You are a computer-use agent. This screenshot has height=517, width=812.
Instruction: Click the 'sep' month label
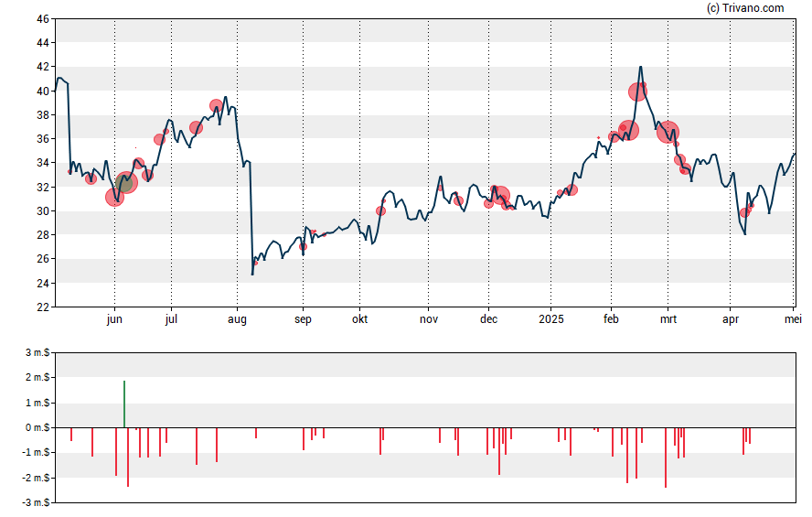303,319
